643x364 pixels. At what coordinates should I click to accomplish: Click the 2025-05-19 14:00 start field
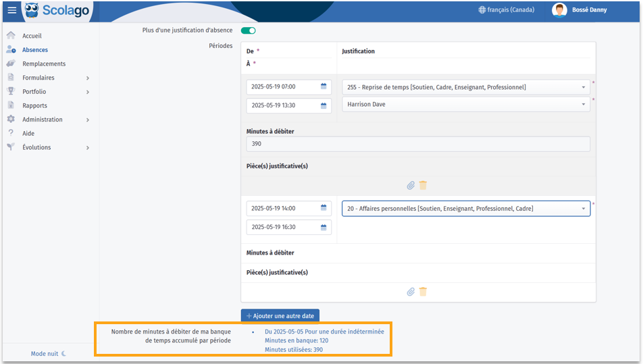pyautogui.click(x=288, y=208)
